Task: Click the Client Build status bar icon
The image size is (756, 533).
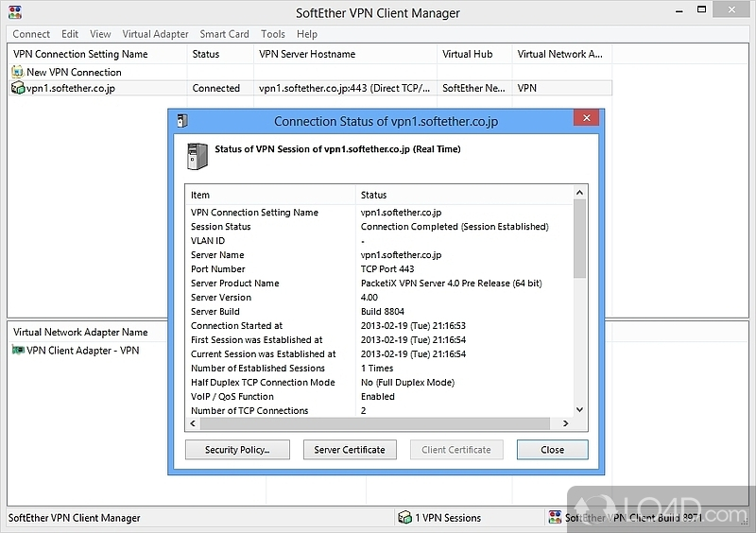Action: point(555,518)
